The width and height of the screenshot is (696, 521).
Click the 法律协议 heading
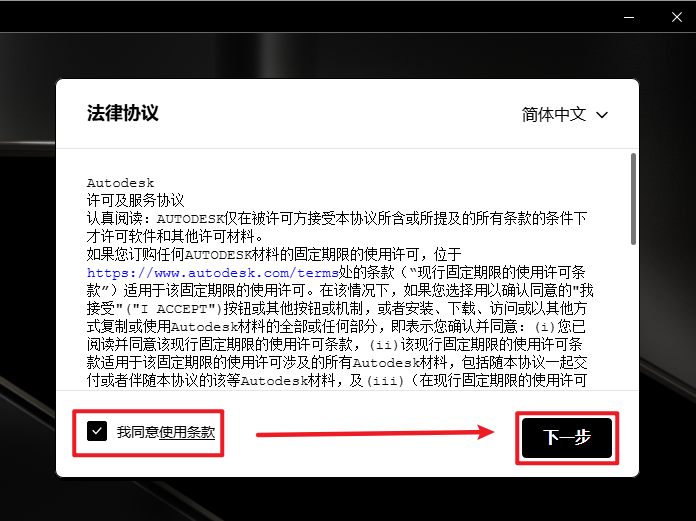click(x=123, y=113)
